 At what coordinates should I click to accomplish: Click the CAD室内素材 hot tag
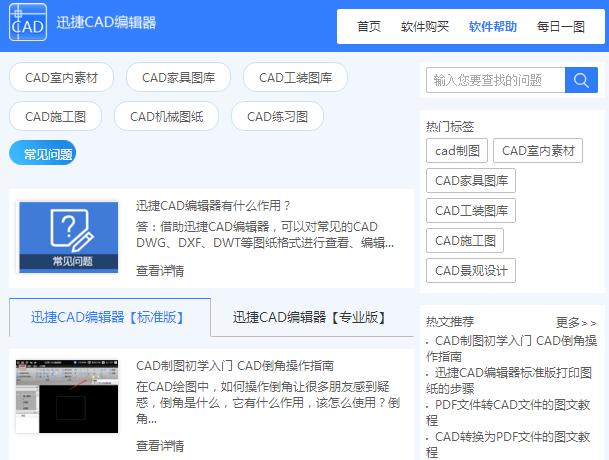pyautogui.click(x=538, y=150)
